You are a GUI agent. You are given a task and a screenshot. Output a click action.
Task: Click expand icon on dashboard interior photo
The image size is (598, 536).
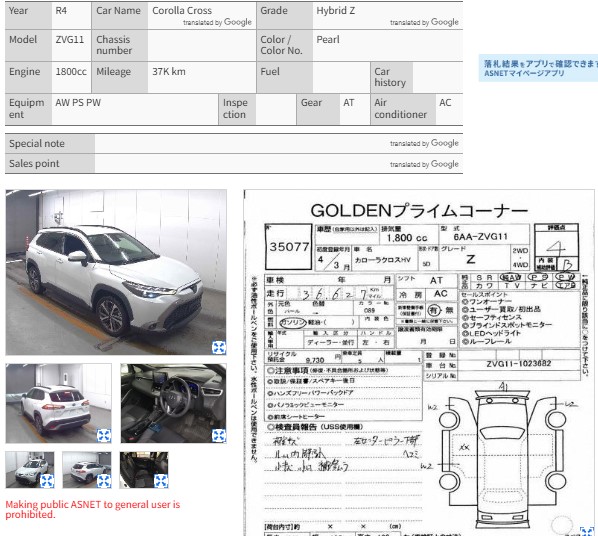(219, 435)
